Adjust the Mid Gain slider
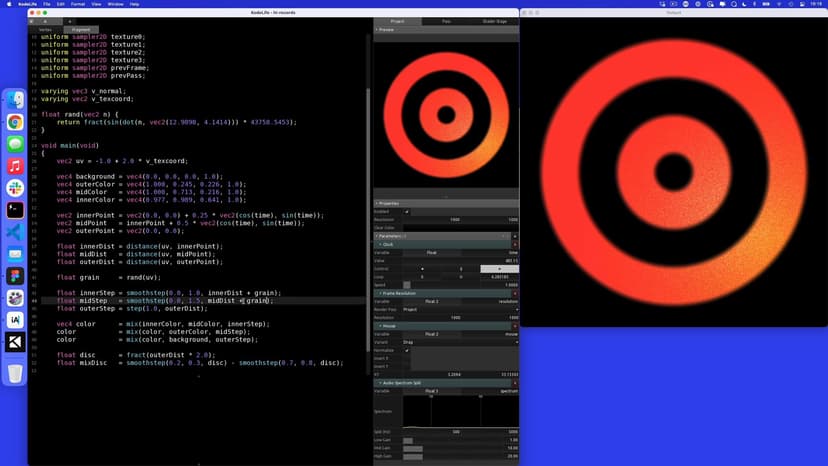This screenshot has width=828, height=466. (412, 448)
